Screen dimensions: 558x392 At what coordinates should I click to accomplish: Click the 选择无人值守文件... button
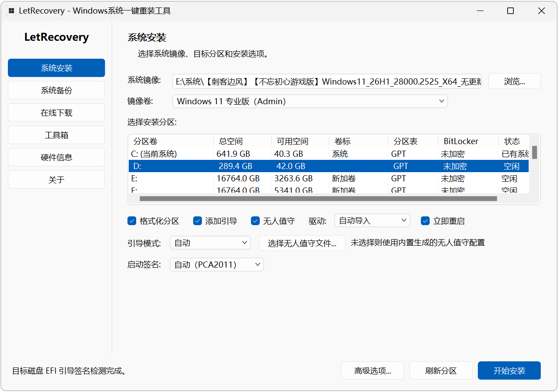(302, 243)
